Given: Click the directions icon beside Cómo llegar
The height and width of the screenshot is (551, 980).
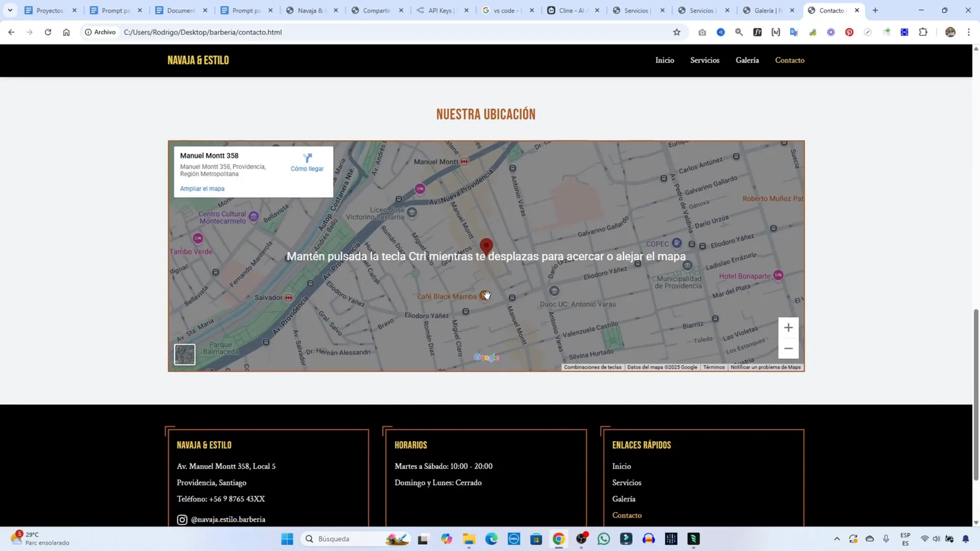Looking at the screenshot, I should pyautogui.click(x=306, y=159).
